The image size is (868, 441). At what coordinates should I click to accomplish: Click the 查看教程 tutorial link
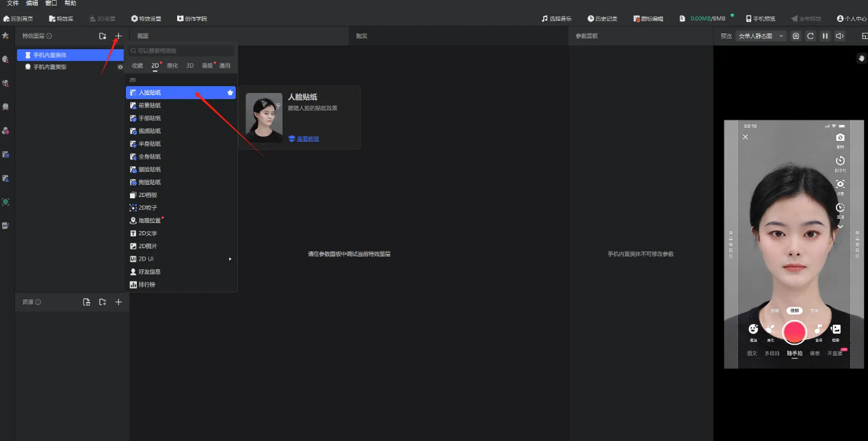[x=307, y=139]
